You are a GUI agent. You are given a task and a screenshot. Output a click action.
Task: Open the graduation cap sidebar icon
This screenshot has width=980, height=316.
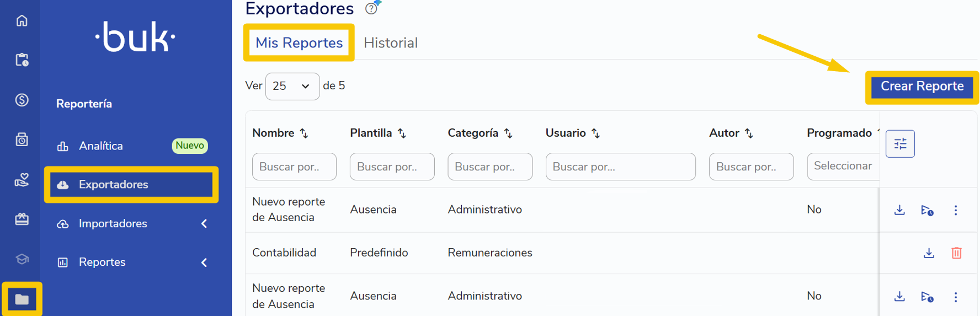click(22, 259)
